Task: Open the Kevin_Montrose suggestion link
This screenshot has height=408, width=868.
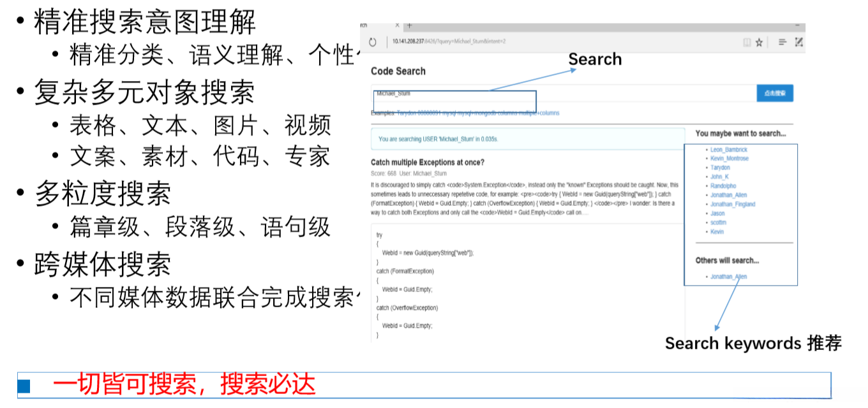Action: pyautogui.click(x=728, y=159)
